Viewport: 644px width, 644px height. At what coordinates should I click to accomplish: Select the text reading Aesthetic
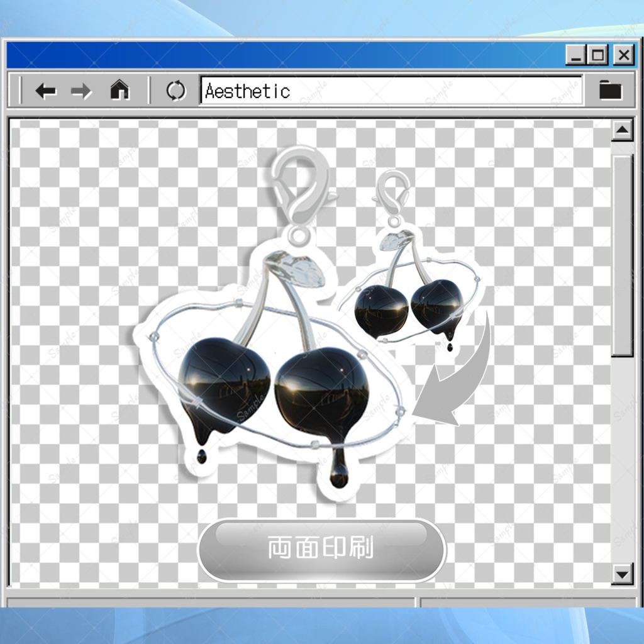point(245,91)
